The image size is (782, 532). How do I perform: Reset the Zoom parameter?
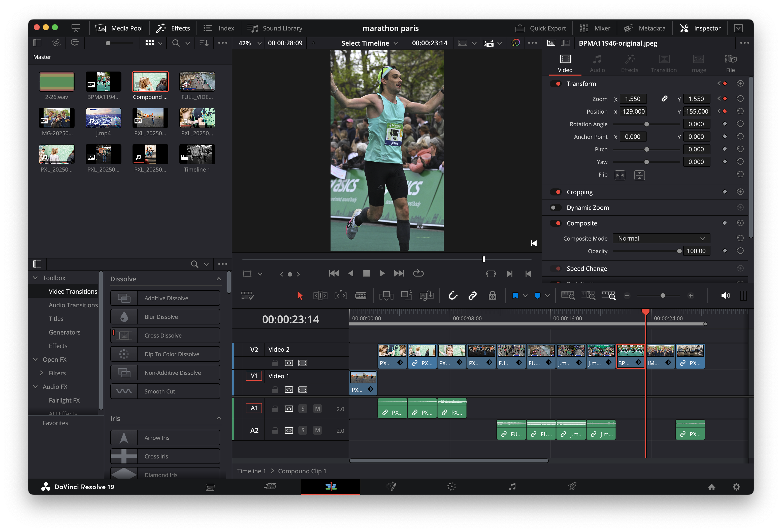(x=740, y=98)
